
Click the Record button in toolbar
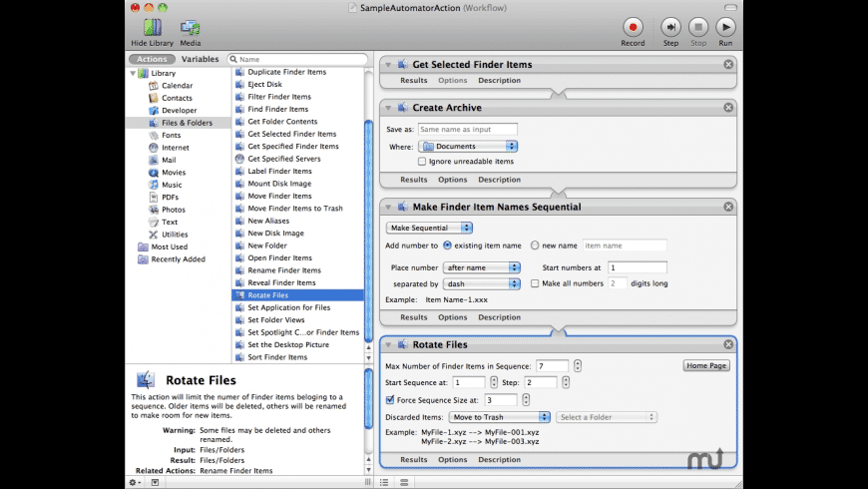pos(633,28)
